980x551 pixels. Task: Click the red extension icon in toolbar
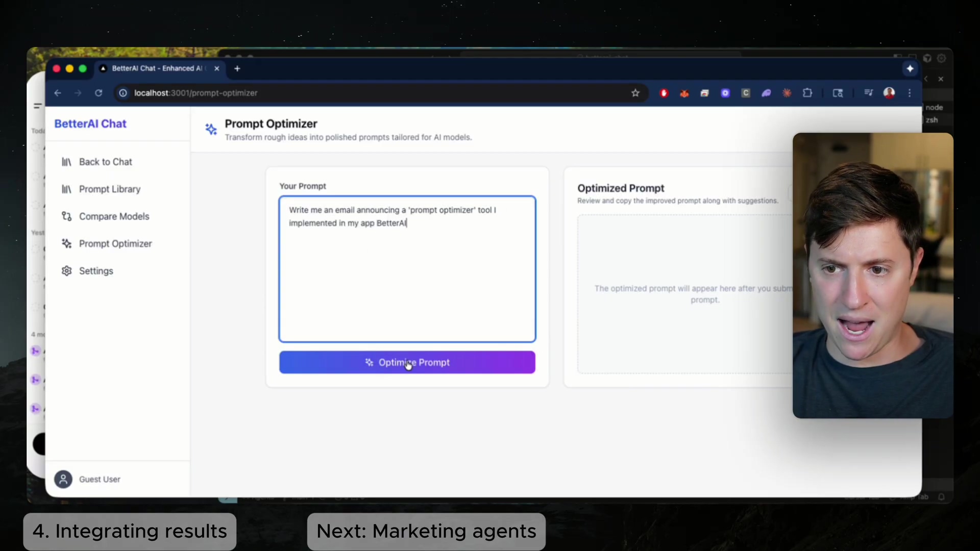664,93
